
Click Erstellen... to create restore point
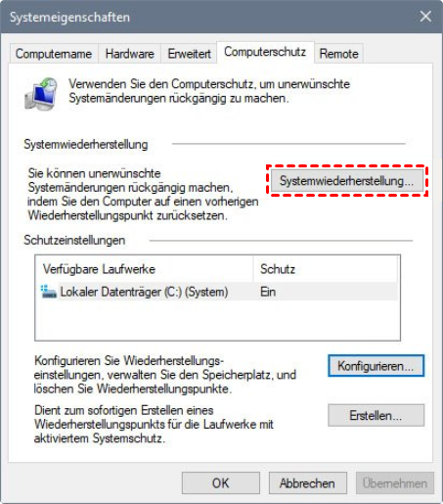pos(376,415)
